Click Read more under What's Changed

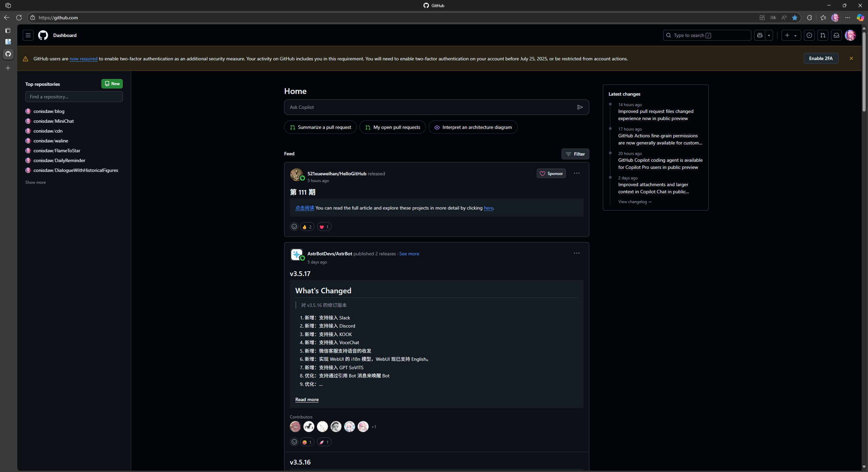[307, 399]
